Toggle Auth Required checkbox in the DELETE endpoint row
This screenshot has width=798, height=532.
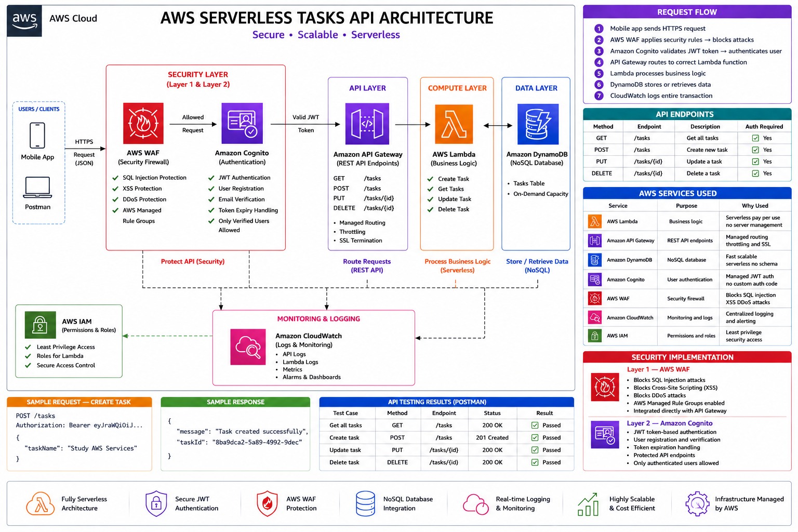[x=755, y=174]
